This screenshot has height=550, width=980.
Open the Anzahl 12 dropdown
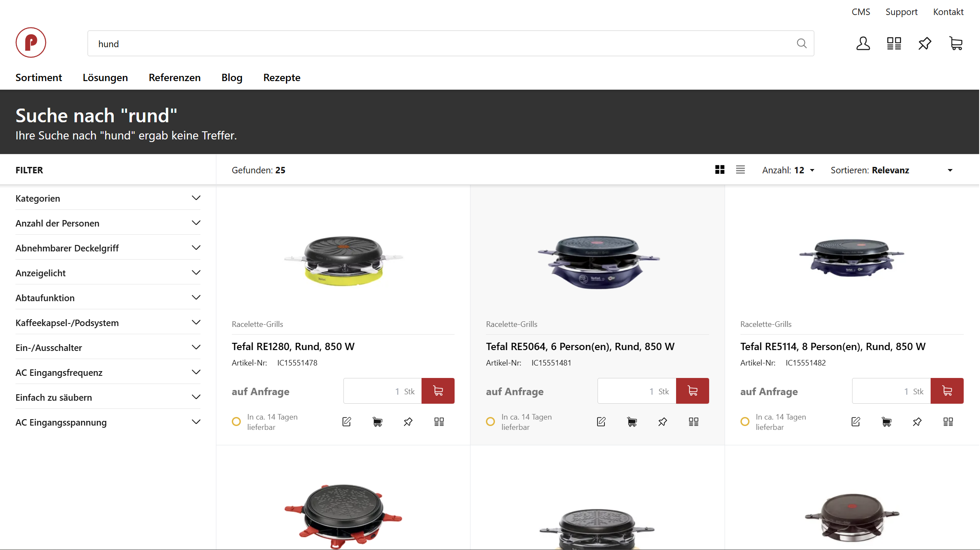pyautogui.click(x=788, y=170)
